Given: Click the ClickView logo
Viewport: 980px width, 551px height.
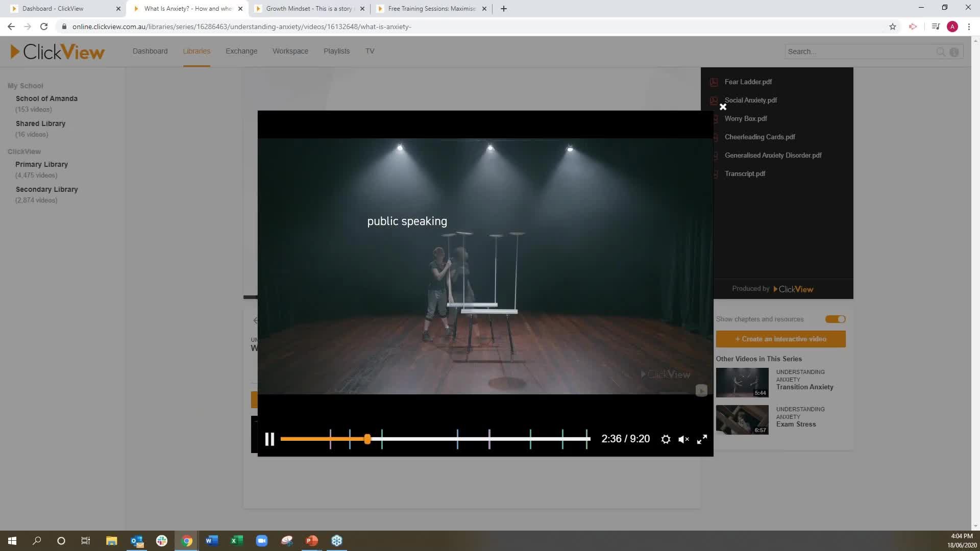Looking at the screenshot, I should (x=57, y=52).
